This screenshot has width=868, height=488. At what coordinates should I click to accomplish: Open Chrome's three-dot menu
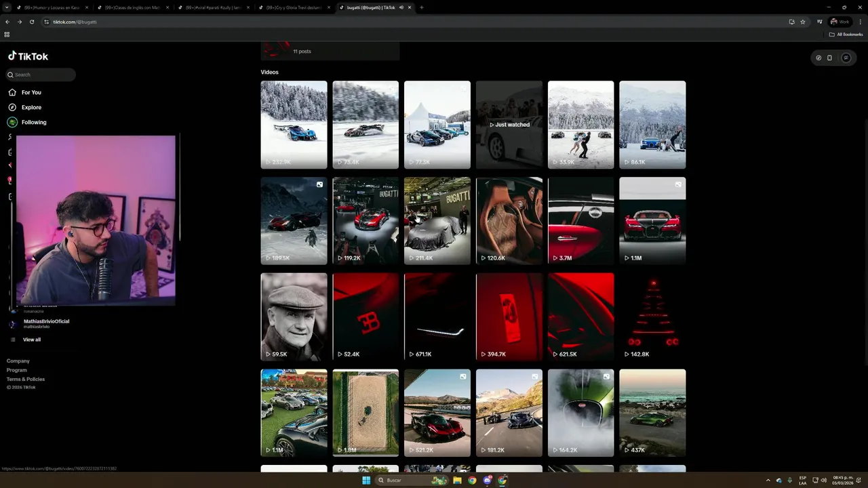(x=860, y=22)
